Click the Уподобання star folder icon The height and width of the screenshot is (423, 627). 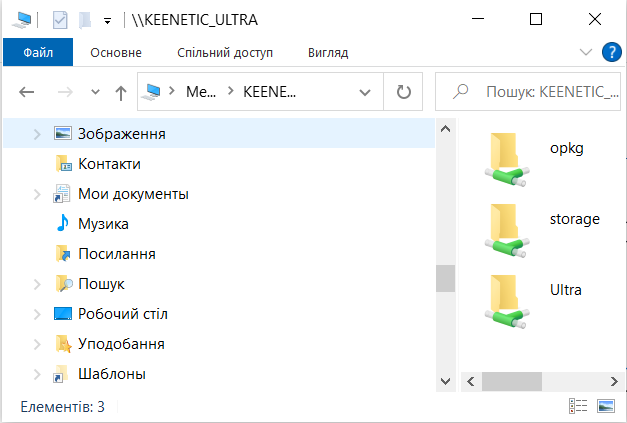[63, 344]
